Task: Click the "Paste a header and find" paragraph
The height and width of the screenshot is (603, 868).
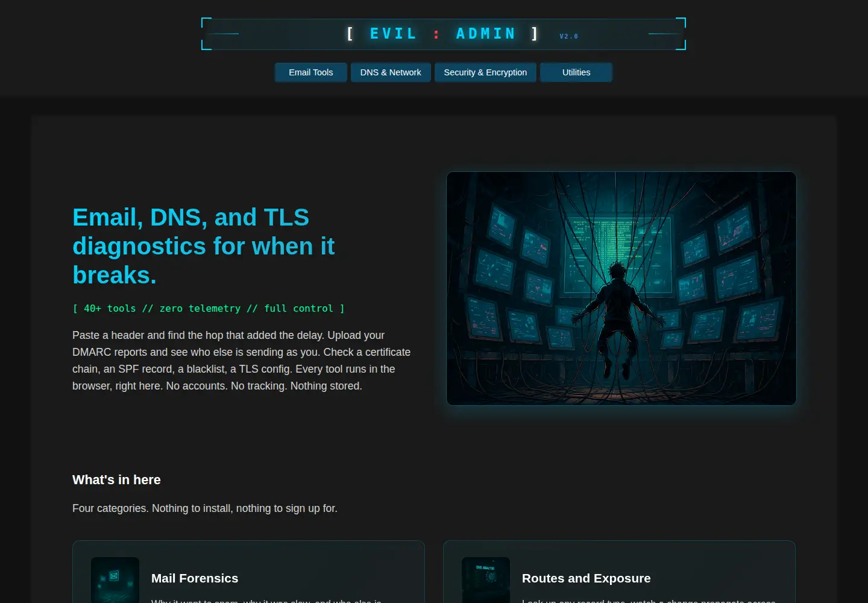Action: click(x=241, y=361)
